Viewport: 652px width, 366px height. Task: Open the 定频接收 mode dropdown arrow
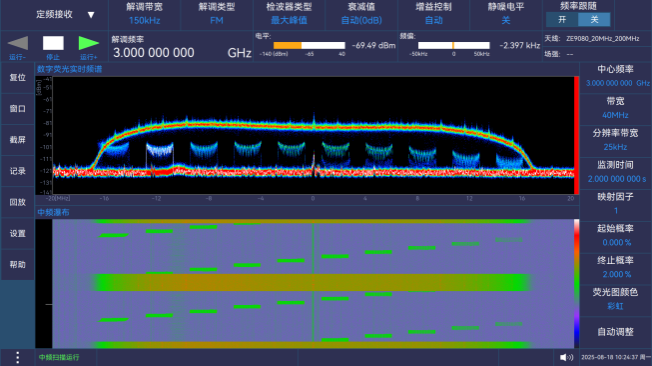[91, 15]
